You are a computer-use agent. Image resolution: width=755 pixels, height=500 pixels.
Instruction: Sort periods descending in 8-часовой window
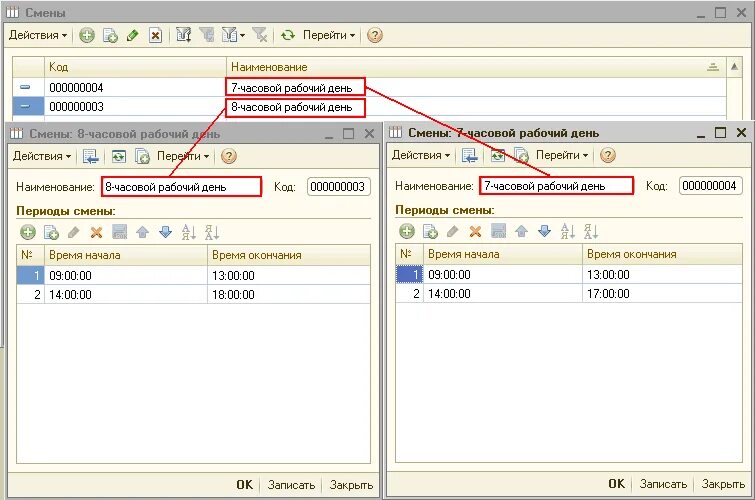click(212, 232)
